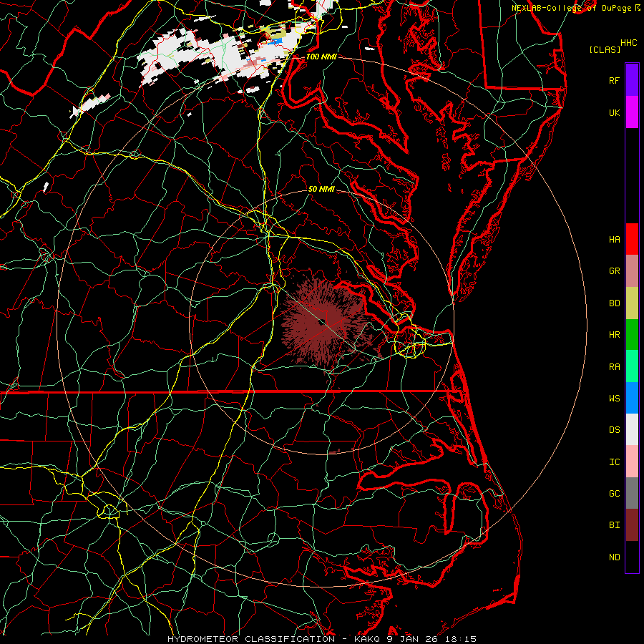Click the HA legend label

click(614, 239)
